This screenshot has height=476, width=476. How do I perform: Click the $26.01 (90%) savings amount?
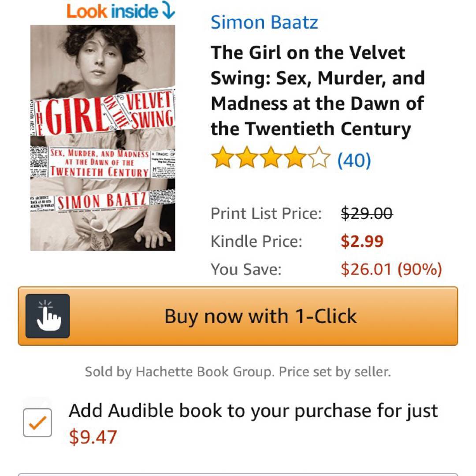(391, 269)
